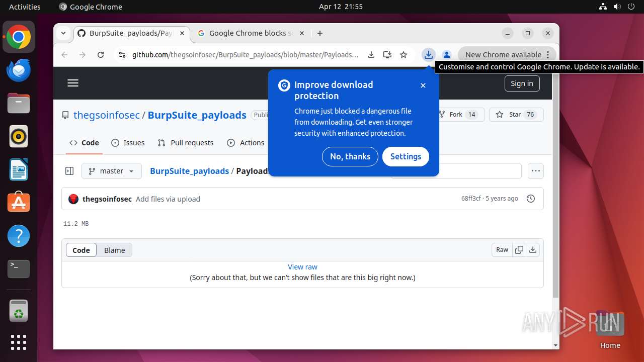Copy raw file contents icon

[519, 250]
